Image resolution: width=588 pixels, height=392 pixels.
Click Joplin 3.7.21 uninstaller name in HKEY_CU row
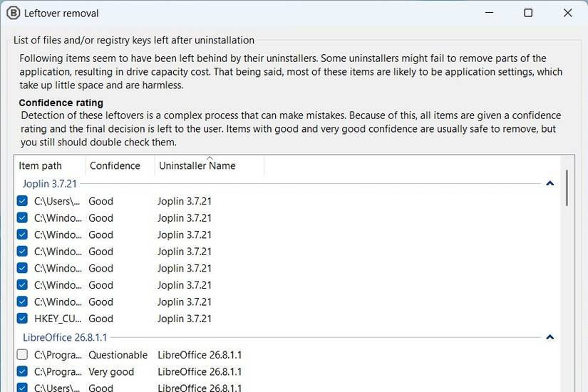(x=185, y=319)
